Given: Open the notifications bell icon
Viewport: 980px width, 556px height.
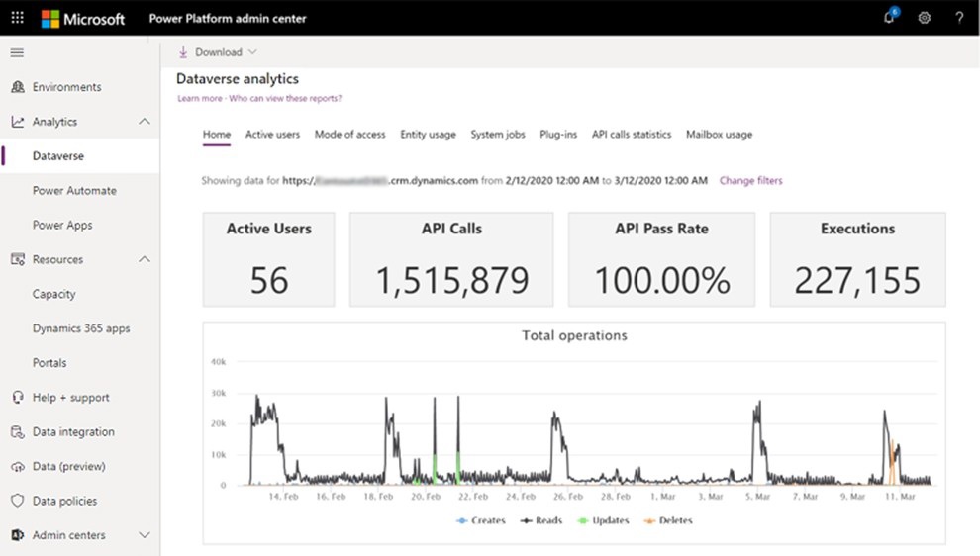Looking at the screenshot, I should [889, 17].
